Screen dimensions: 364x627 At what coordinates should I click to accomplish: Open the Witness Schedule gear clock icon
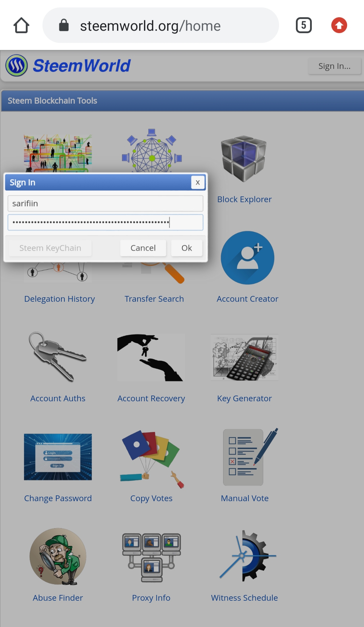248,556
